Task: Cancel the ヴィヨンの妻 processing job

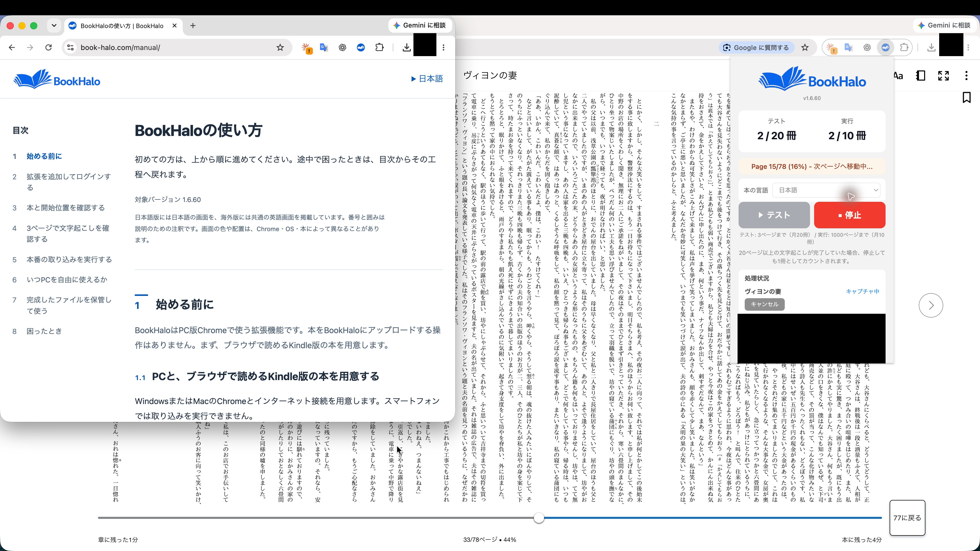Action: [x=764, y=304]
